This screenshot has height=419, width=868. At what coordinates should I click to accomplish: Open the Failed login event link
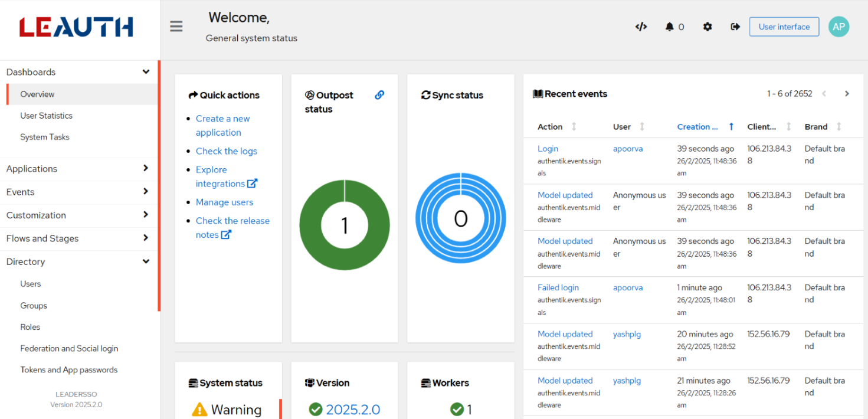(558, 287)
